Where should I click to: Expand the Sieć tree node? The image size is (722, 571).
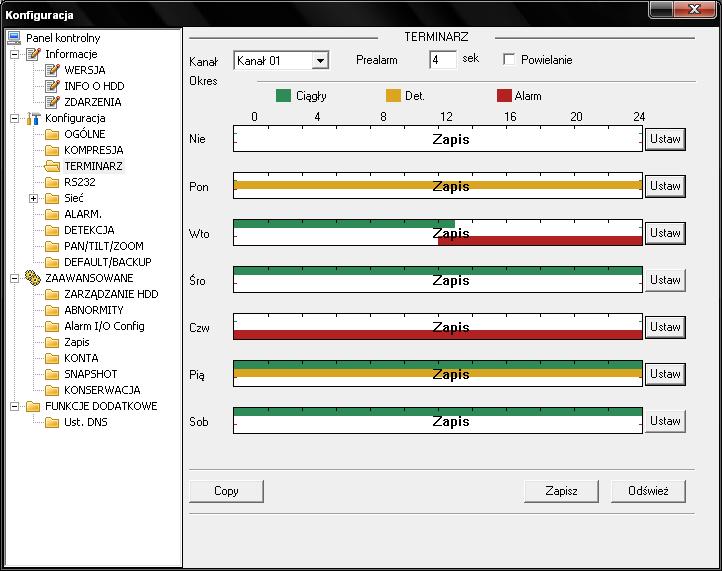coord(33,198)
